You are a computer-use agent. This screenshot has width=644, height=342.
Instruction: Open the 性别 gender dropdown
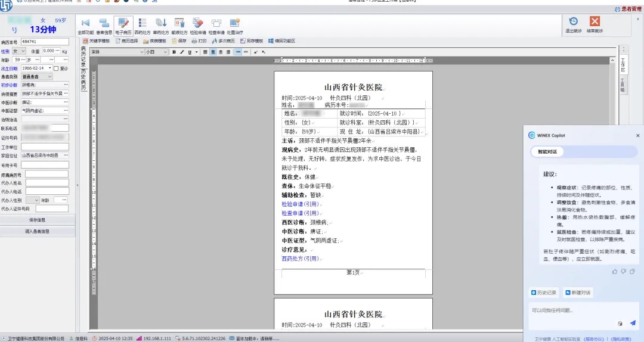point(19,51)
